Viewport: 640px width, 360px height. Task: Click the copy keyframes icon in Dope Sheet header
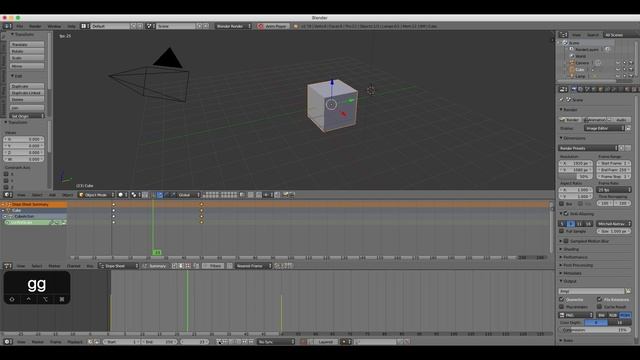point(277,266)
